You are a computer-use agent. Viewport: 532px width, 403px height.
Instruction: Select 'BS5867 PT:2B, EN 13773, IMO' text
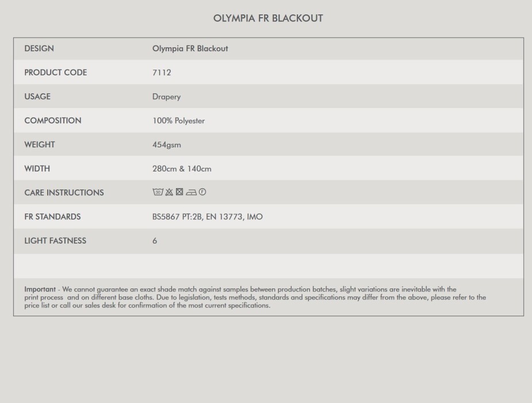tap(208, 216)
